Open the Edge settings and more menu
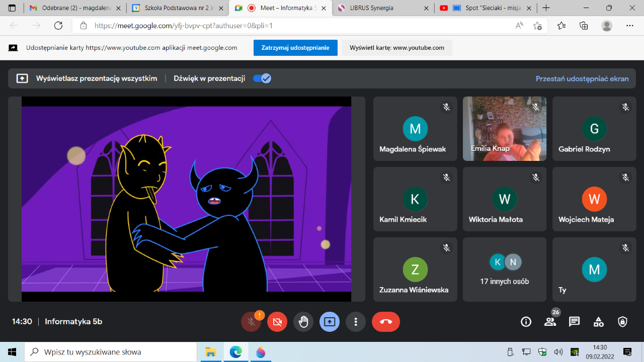 [x=629, y=26]
